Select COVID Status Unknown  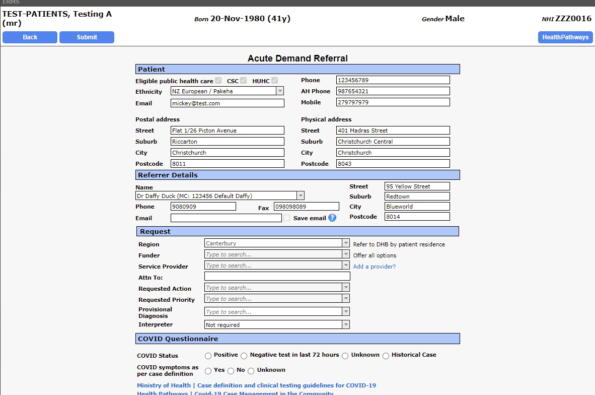[345, 356]
